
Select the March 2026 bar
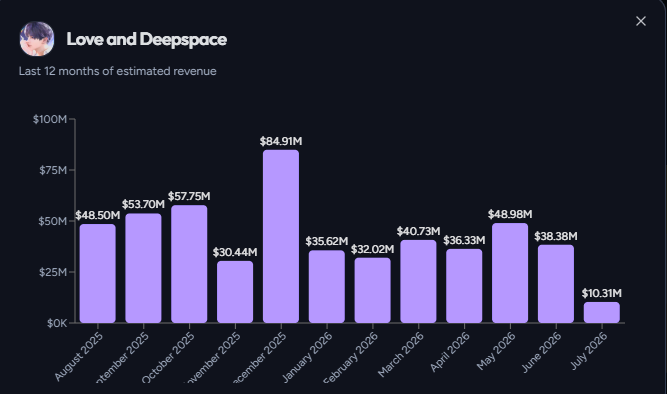point(418,281)
